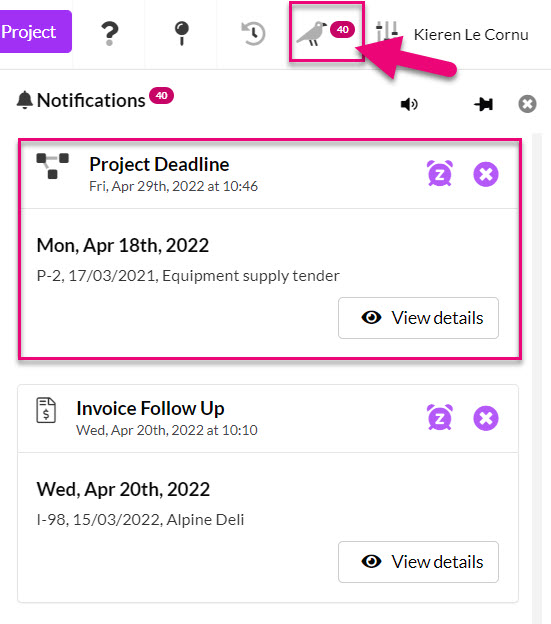Viewport: 551px width, 624px height.
Task: Pin the Notifications panel open
Action: (x=483, y=104)
